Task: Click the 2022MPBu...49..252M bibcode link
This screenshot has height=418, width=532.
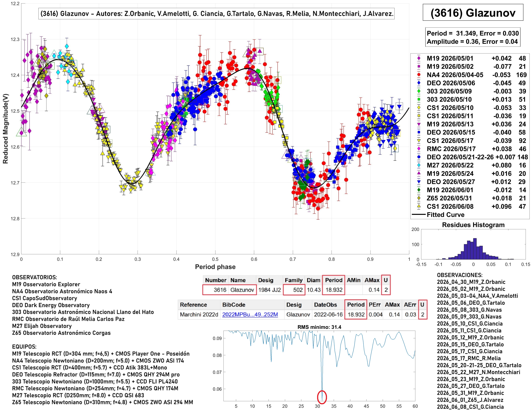Action: click(x=250, y=315)
